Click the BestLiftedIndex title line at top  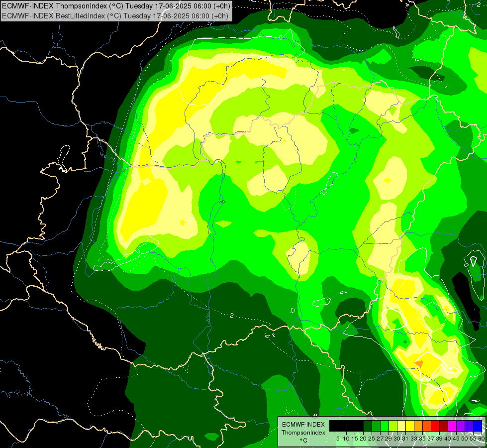pyautogui.click(x=115, y=16)
